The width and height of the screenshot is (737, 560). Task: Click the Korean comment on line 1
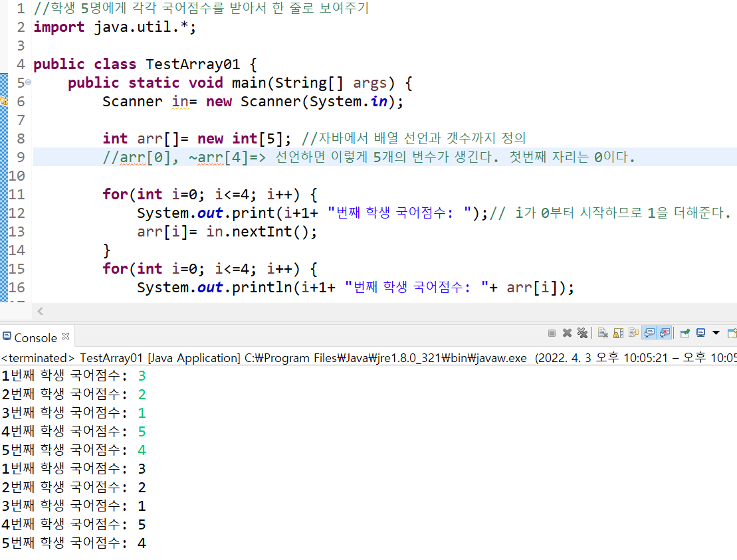(201, 9)
